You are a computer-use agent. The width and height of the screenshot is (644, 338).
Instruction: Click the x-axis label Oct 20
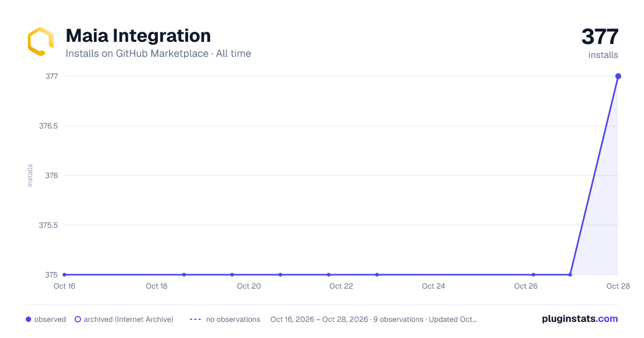249,286
